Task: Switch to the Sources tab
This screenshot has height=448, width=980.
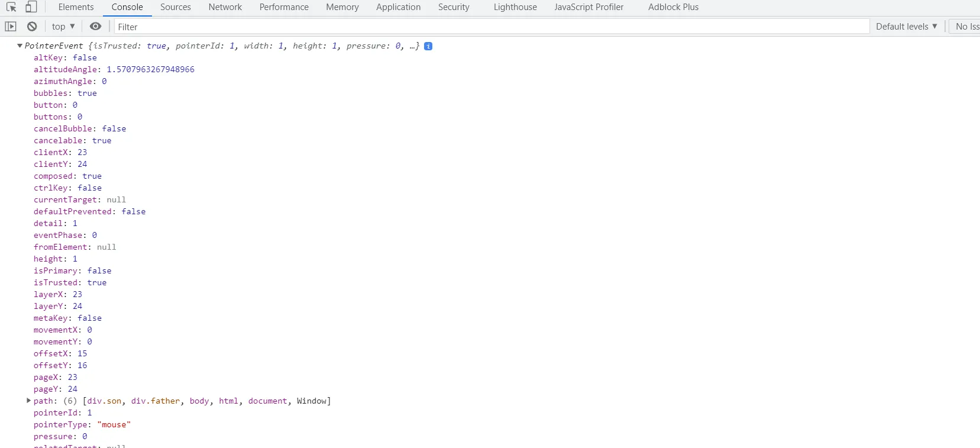Action: pos(176,7)
